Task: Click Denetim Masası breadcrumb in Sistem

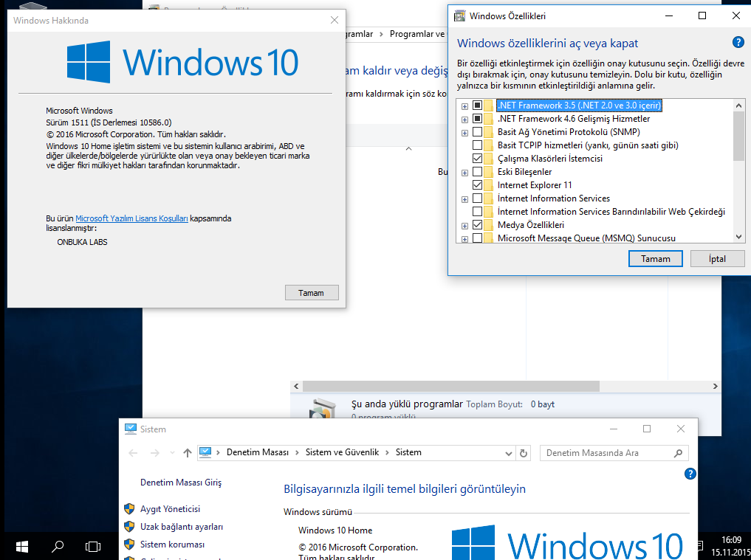Action: [258, 452]
